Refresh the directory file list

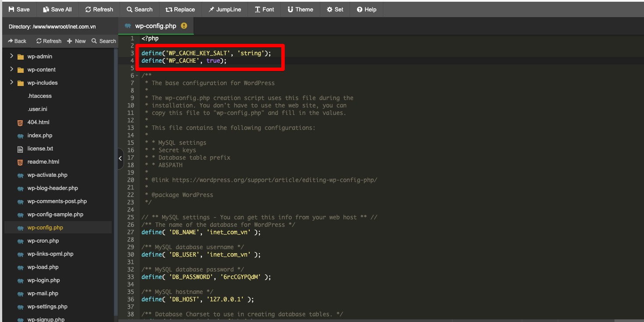pos(49,41)
